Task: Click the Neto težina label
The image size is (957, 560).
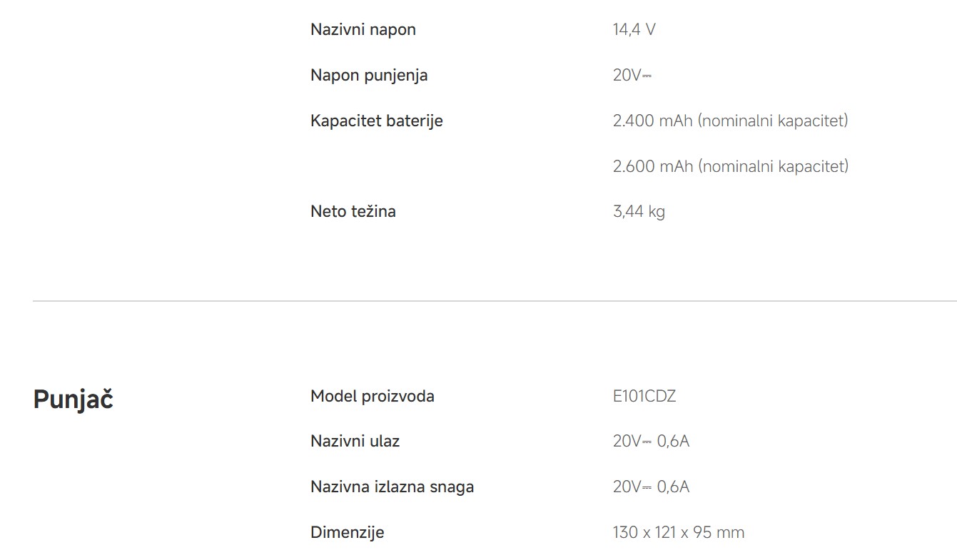Action: pos(353,212)
